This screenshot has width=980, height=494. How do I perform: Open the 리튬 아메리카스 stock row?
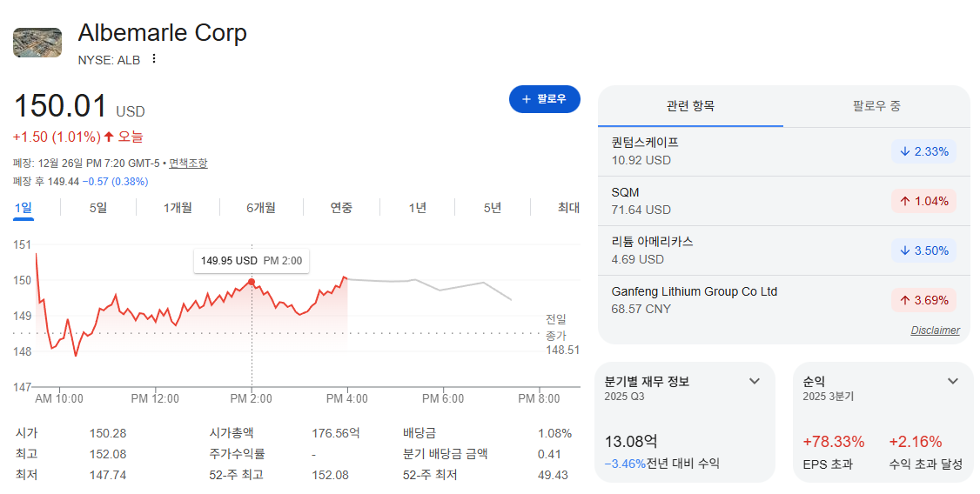784,250
